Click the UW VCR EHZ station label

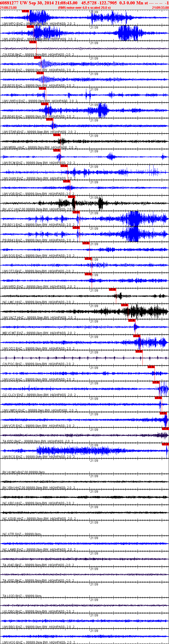click(x=39, y=426)
